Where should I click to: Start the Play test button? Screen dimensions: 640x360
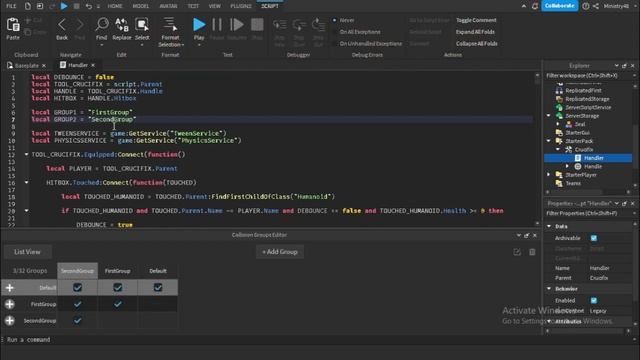click(199, 25)
